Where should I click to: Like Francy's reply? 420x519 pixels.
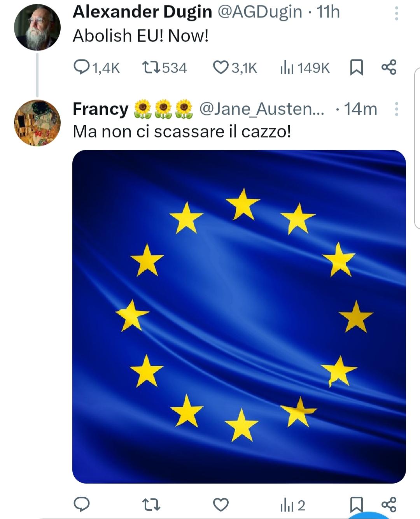[221, 505]
